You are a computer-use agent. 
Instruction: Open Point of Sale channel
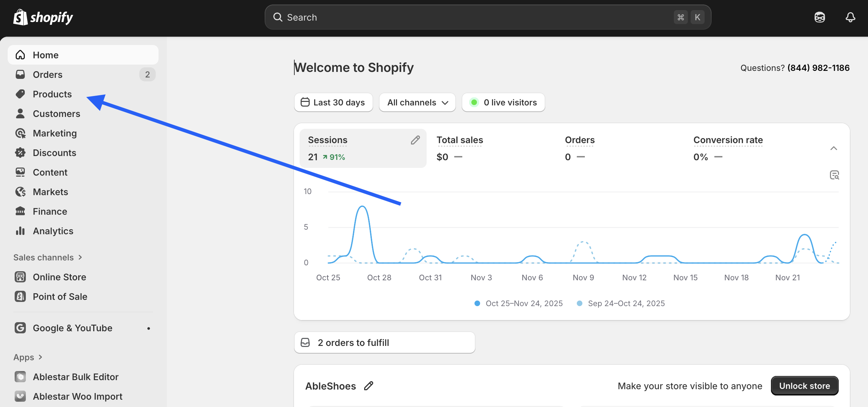[x=60, y=297]
